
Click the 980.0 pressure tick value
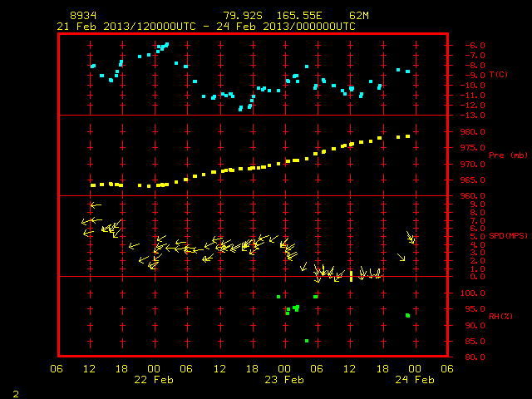tap(473, 131)
